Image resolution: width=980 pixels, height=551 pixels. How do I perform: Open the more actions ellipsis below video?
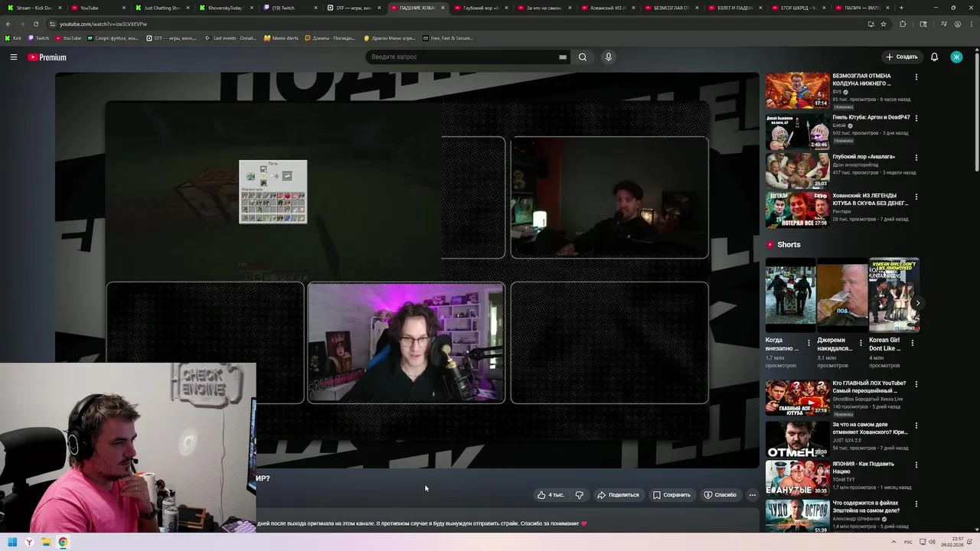pyautogui.click(x=753, y=495)
